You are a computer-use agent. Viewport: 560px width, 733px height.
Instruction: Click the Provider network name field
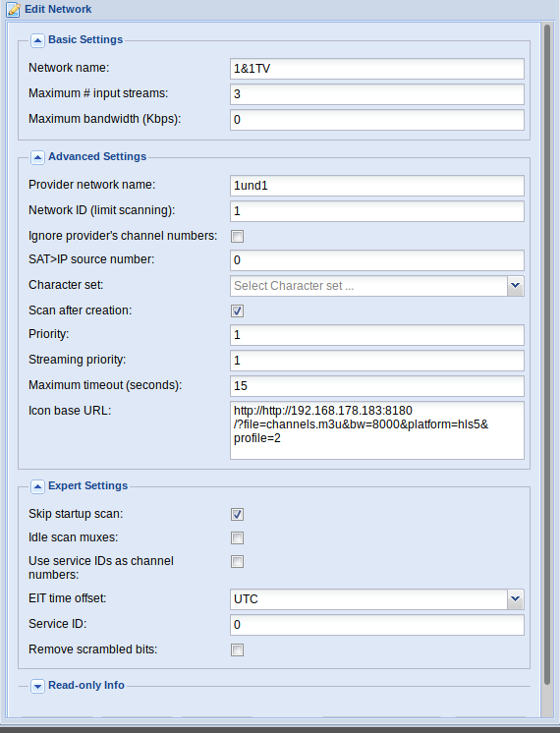pyautogui.click(x=376, y=186)
